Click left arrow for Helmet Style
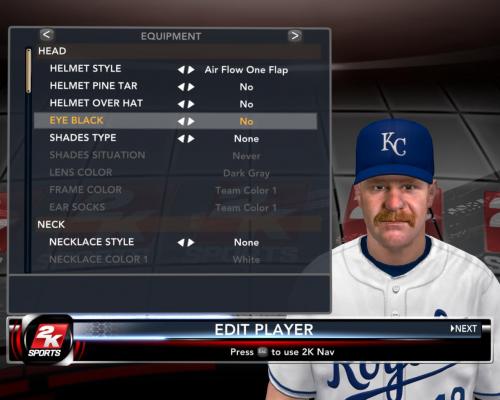The image size is (500, 400). click(x=181, y=70)
